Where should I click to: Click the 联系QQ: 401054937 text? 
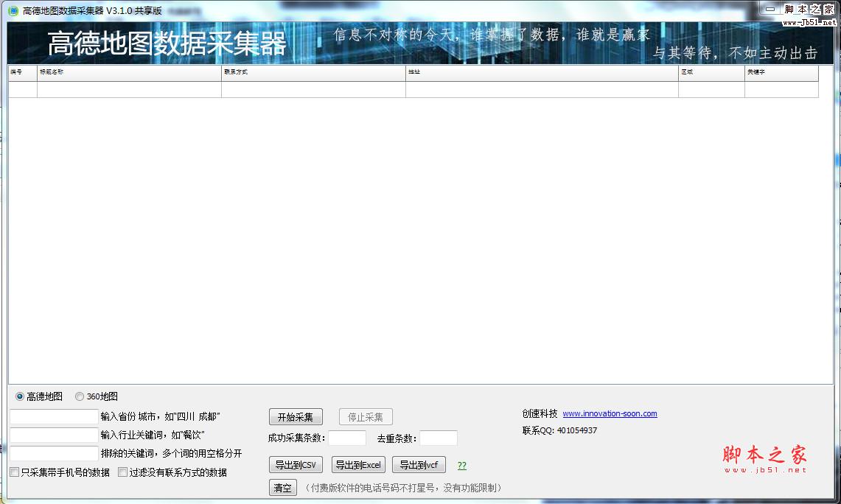click(559, 430)
